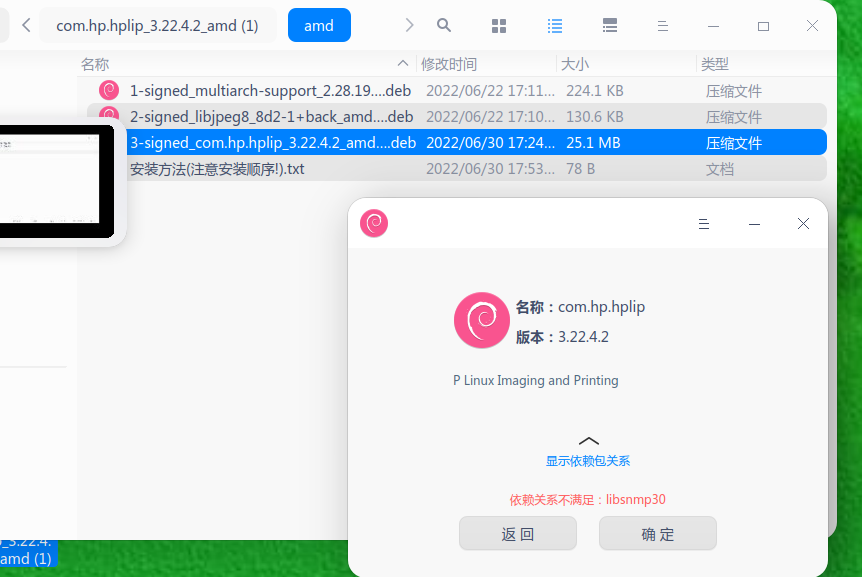Click the large com.hp.hplip package icon
Viewport: 862px width, 577px height.
tap(482, 320)
